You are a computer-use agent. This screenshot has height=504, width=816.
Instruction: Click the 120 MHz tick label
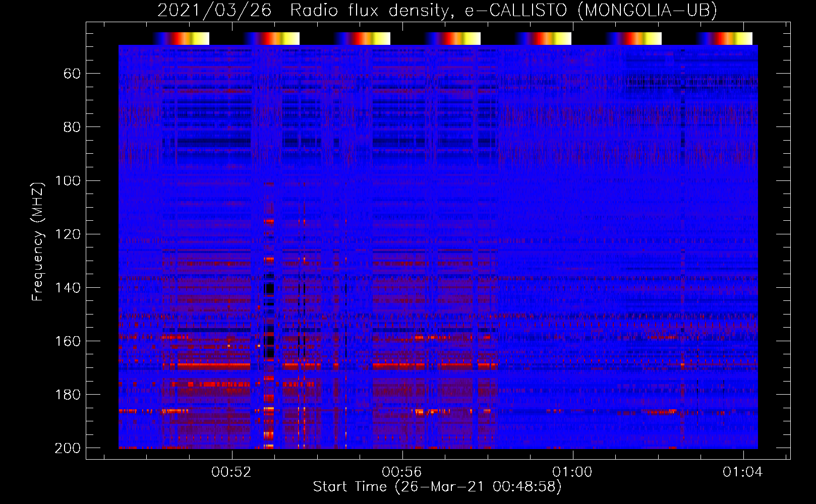click(x=68, y=234)
